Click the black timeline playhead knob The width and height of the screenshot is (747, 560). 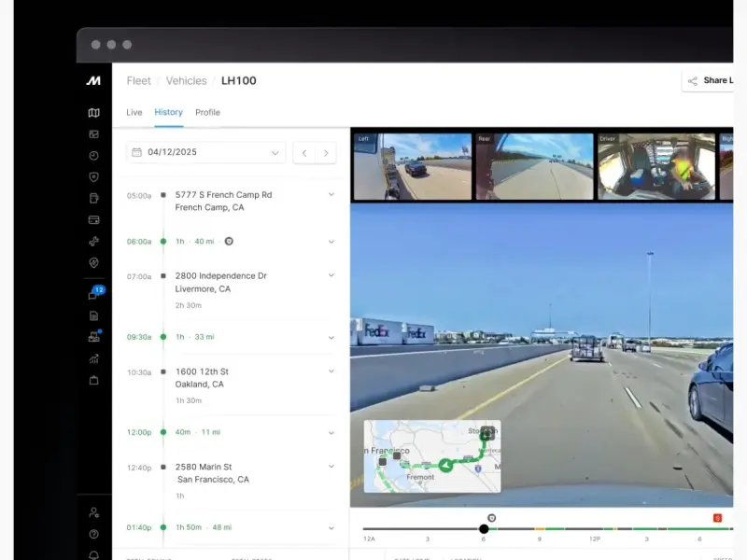click(x=484, y=529)
